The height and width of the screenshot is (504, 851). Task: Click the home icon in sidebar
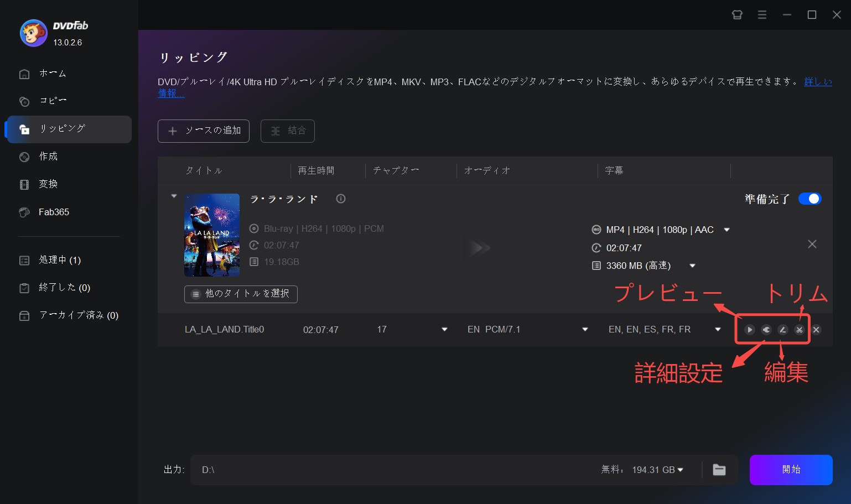(24, 74)
